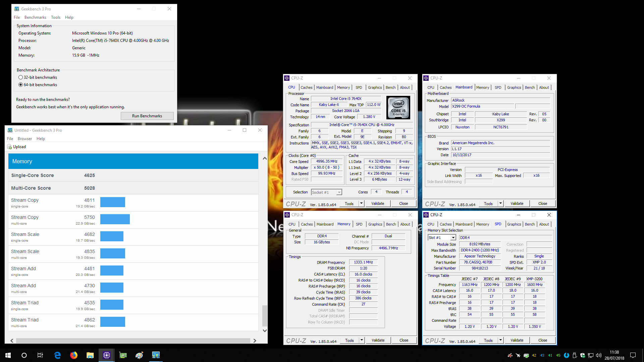The width and height of the screenshot is (644, 362).
Task: Expand Tools dropdown arrow in Memory window
Action: pyautogui.click(x=362, y=340)
